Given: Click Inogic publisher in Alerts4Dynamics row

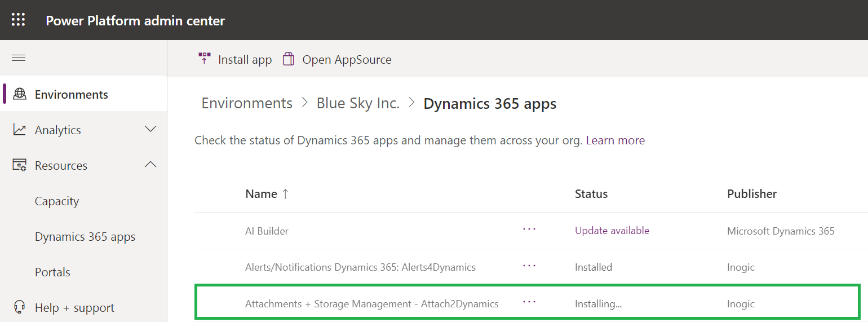Looking at the screenshot, I should pyautogui.click(x=741, y=267).
